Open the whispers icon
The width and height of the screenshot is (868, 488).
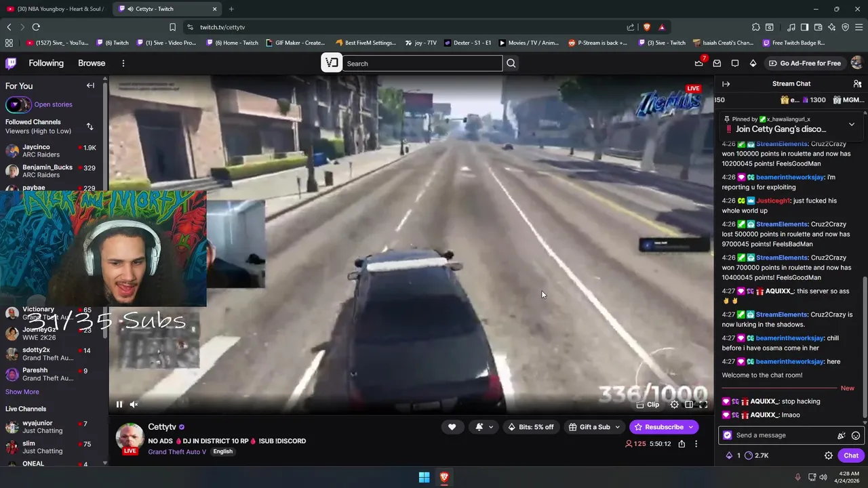735,63
